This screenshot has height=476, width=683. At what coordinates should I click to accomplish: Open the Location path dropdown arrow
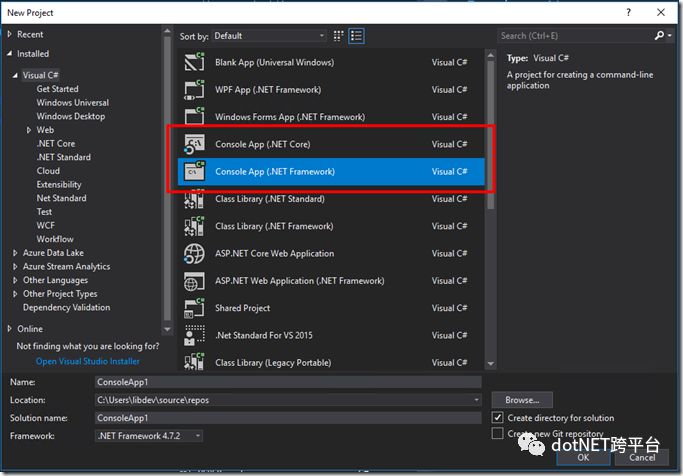(x=476, y=400)
